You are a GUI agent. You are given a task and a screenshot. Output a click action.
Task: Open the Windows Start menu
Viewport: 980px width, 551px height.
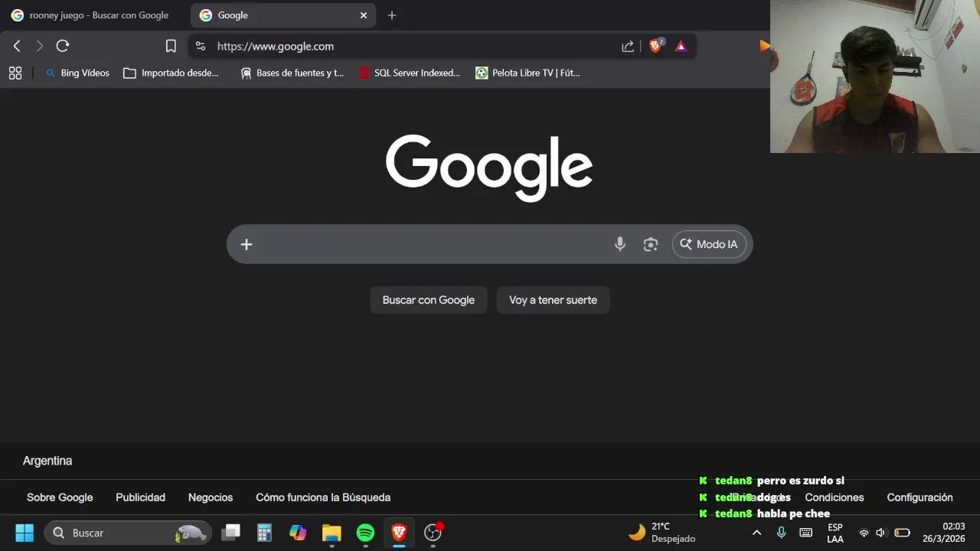24,533
